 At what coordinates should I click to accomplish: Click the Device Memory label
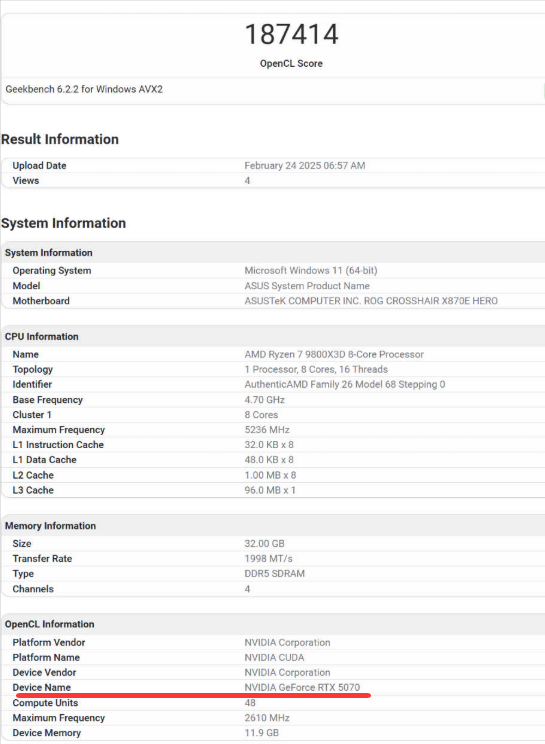(x=46, y=733)
